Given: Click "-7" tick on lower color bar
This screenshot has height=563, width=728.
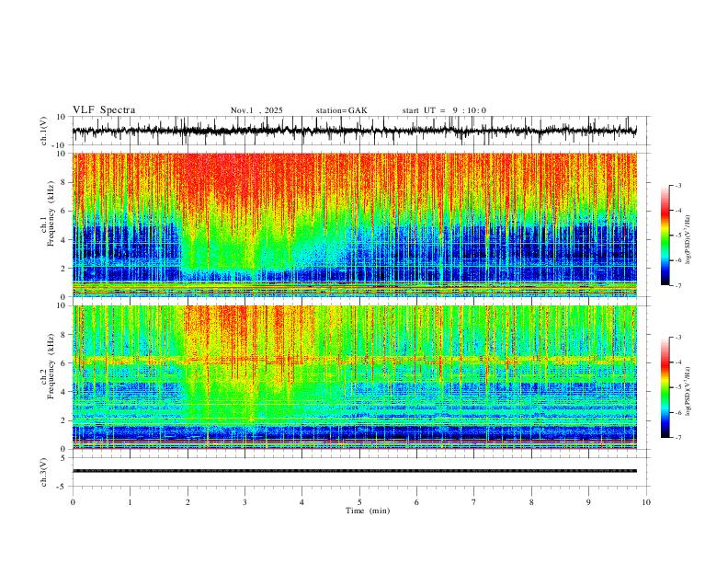Looking at the screenshot, I should point(677,438).
